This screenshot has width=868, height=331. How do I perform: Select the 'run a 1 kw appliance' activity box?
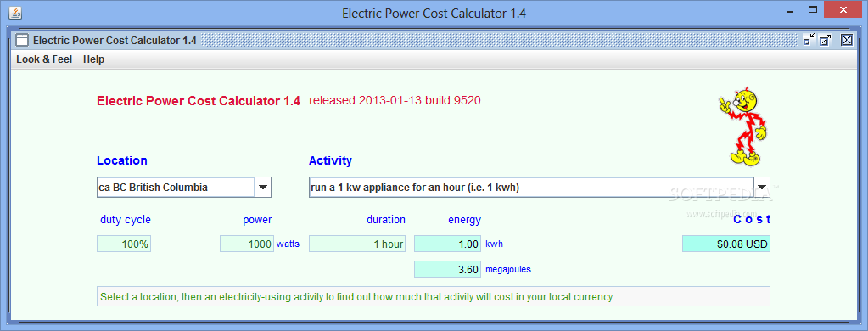click(x=539, y=187)
